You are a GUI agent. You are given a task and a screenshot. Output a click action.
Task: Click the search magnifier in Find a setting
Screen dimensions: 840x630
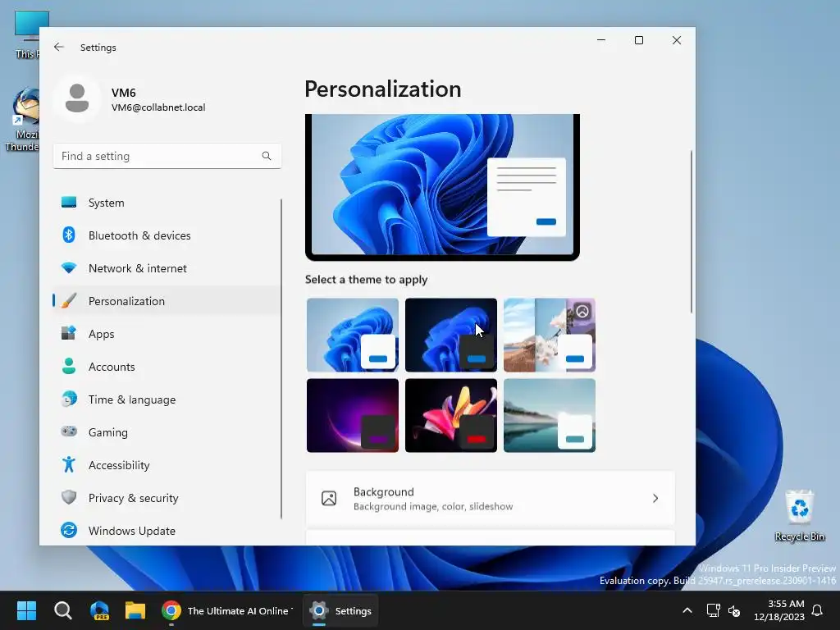pos(267,156)
